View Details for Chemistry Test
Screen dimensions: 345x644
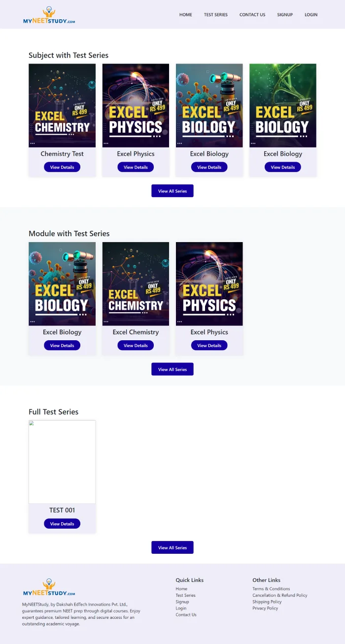62,167
